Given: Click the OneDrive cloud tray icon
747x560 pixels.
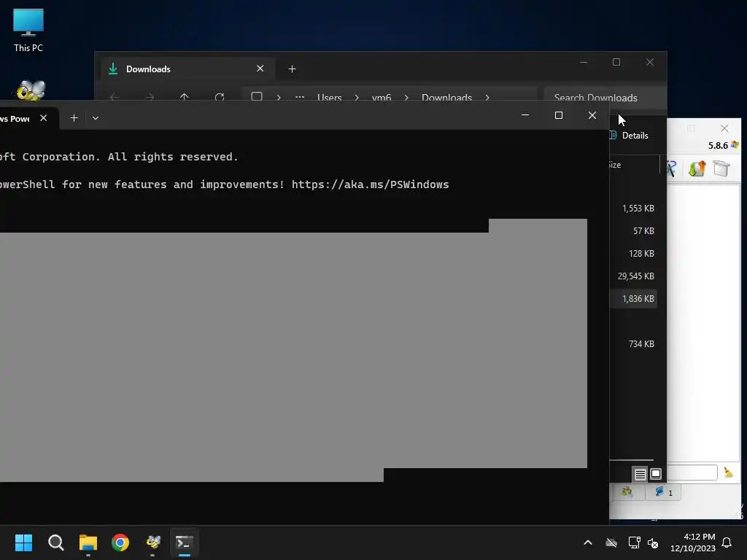Looking at the screenshot, I should [611, 542].
